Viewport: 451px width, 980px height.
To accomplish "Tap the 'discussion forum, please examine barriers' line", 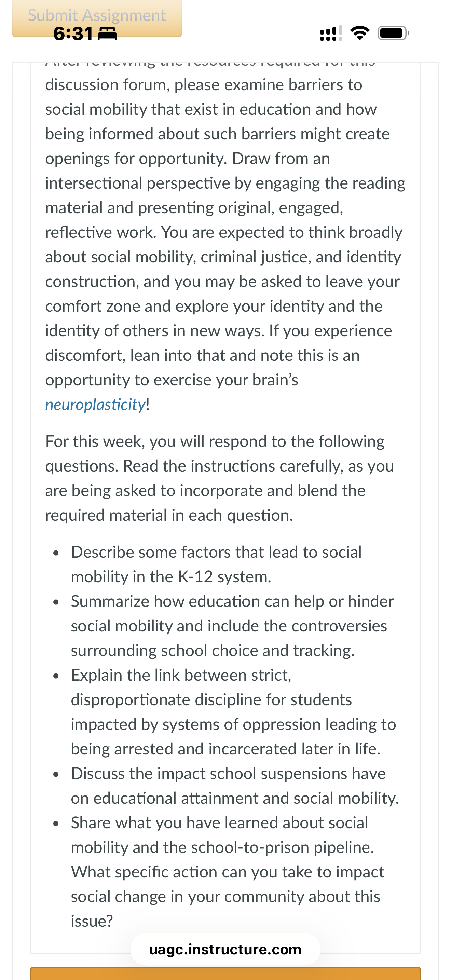I will click(204, 84).
